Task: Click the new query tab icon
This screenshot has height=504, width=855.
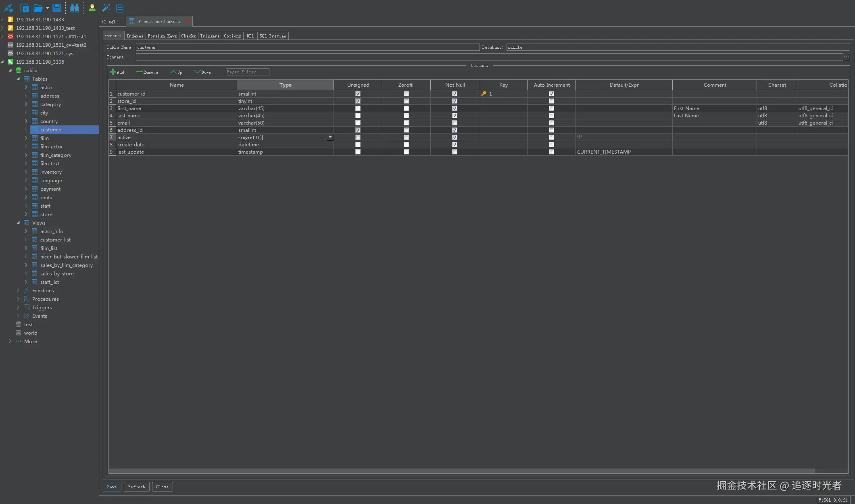Action: [x=25, y=8]
